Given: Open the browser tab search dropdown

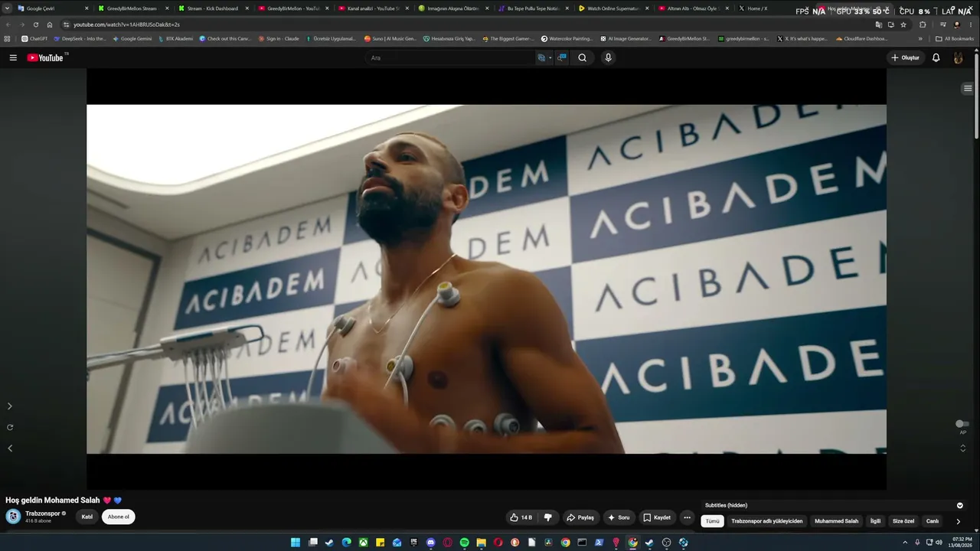Looking at the screenshot, I should tap(7, 8).
